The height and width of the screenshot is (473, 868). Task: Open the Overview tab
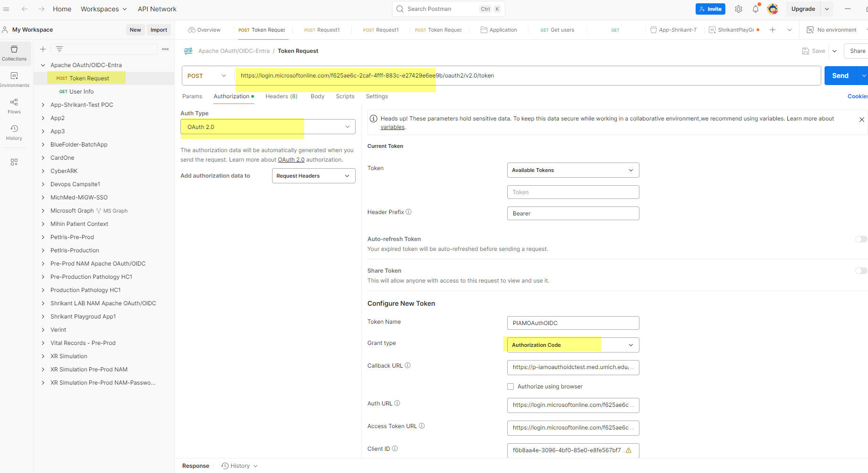pyautogui.click(x=204, y=29)
